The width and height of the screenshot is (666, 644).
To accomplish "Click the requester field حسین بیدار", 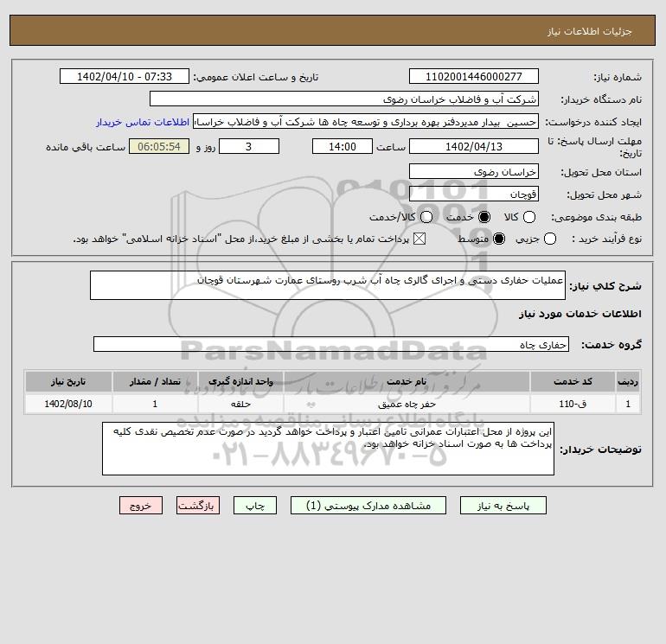I will 366,122.
